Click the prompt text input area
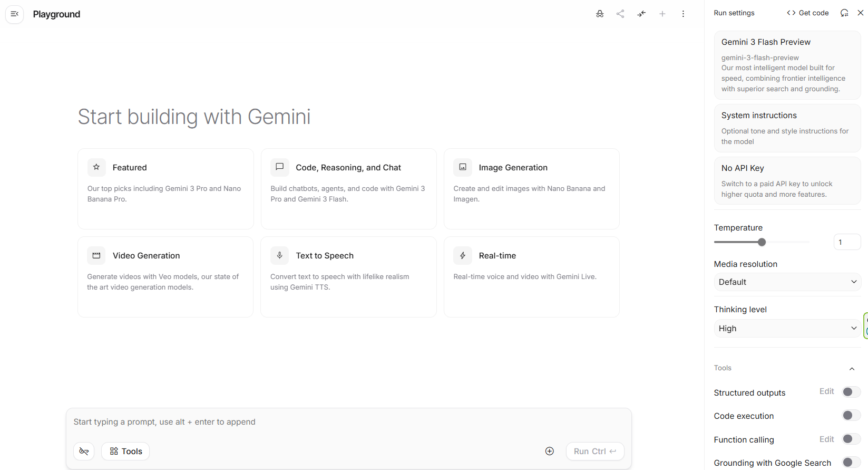 348,422
